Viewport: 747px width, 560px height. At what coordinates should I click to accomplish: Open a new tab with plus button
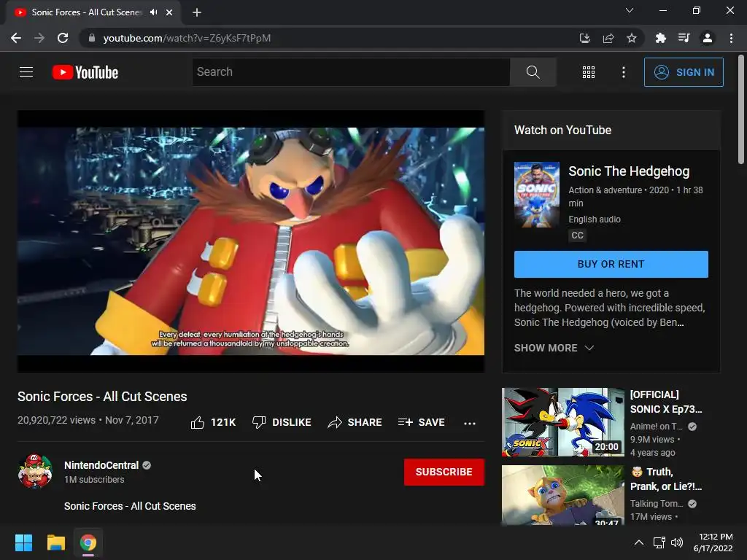click(197, 12)
